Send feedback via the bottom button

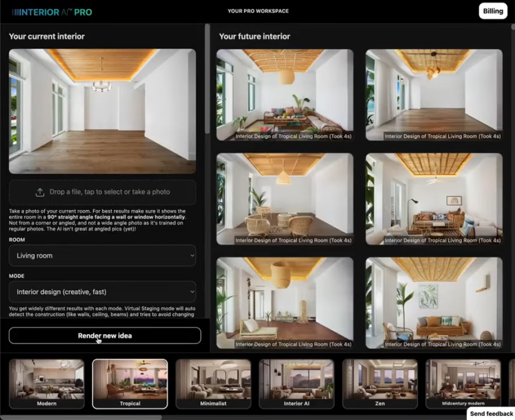(x=492, y=413)
